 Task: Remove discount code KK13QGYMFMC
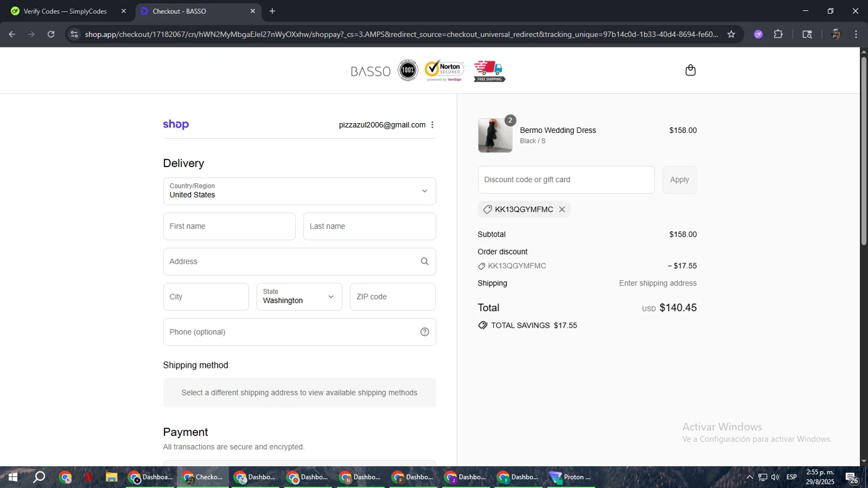tap(562, 209)
